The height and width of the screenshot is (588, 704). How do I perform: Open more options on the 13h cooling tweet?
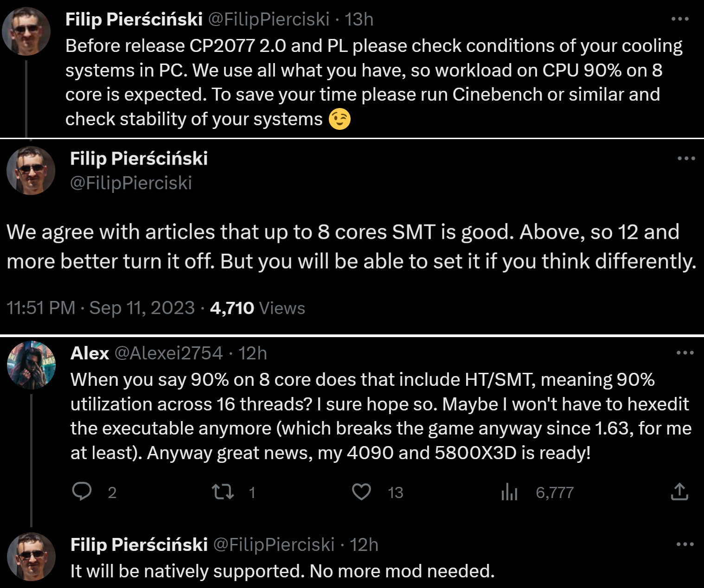click(x=680, y=19)
